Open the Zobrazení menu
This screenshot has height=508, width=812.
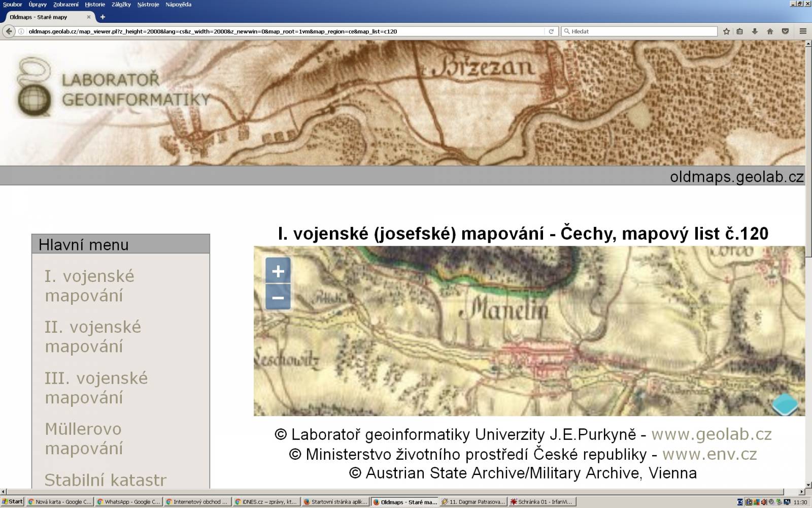66,5
